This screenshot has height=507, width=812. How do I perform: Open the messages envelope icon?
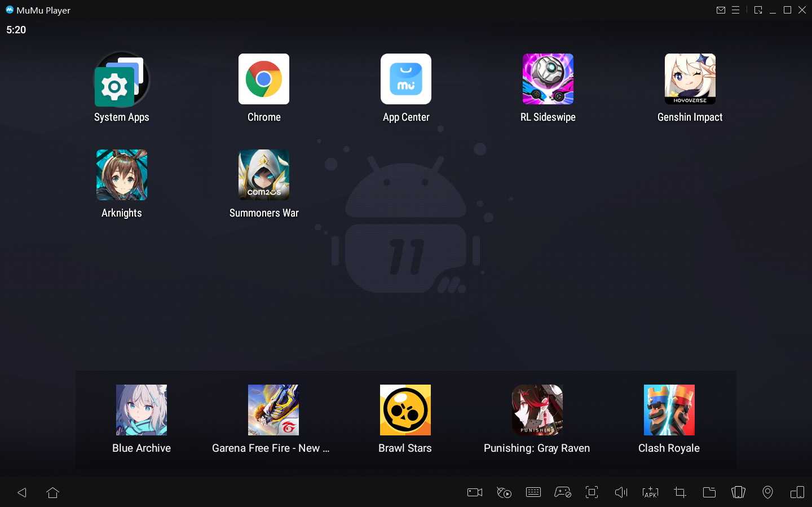(x=721, y=10)
